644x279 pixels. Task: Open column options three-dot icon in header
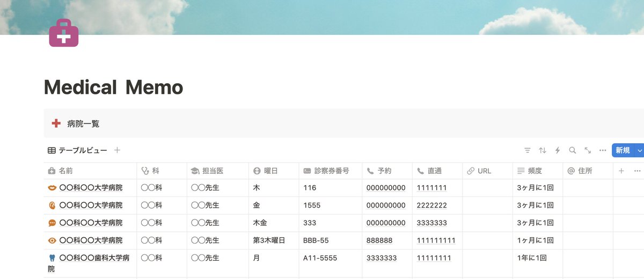point(637,171)
